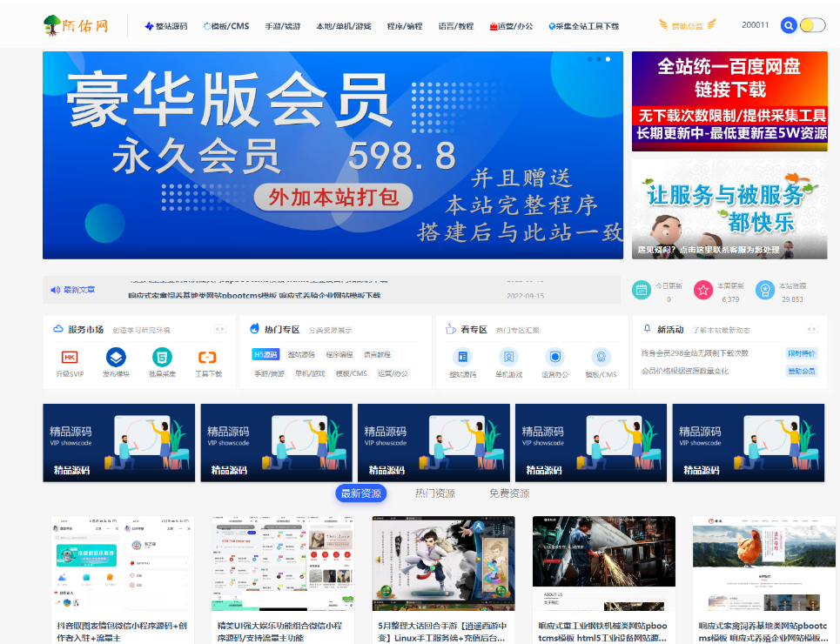
Task: Click the 单机游戏 icon in 看专区
Action: (508, 357)
